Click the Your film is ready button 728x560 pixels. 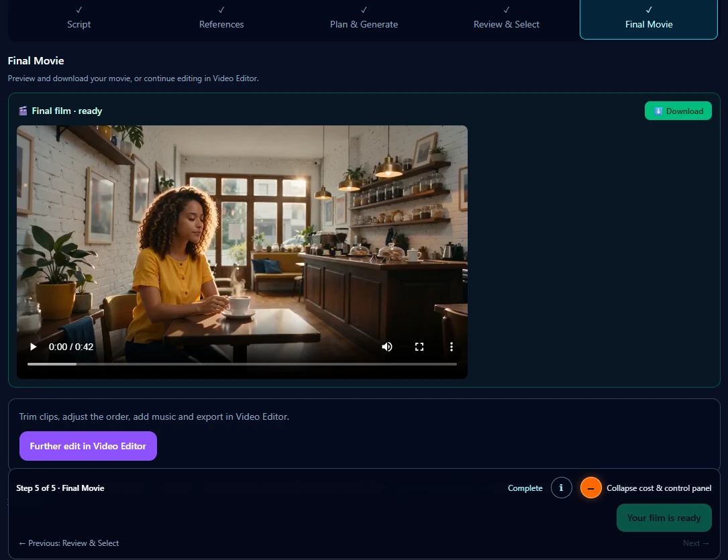[664, 518]
